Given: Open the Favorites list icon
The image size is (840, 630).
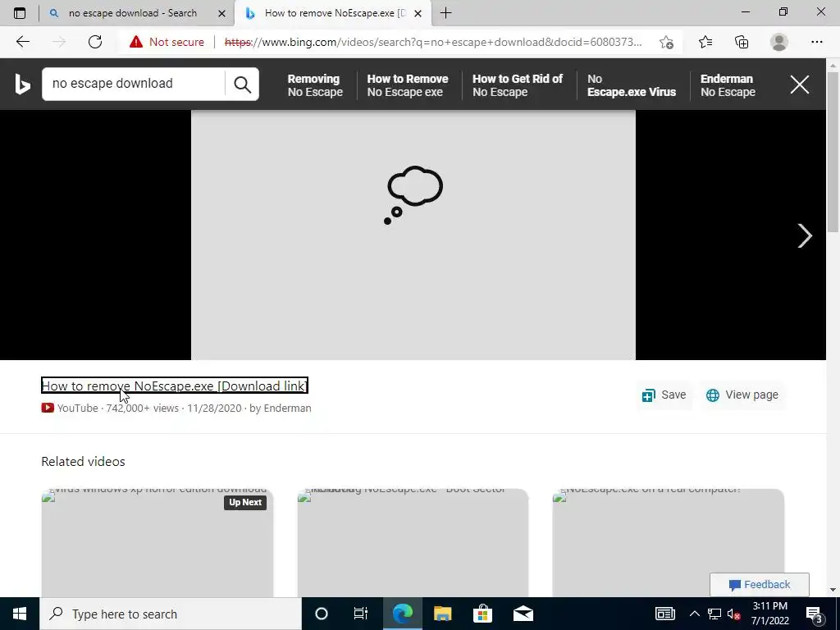Looking at the screenshot, I should pyautogui.click(x=705, y=42).
